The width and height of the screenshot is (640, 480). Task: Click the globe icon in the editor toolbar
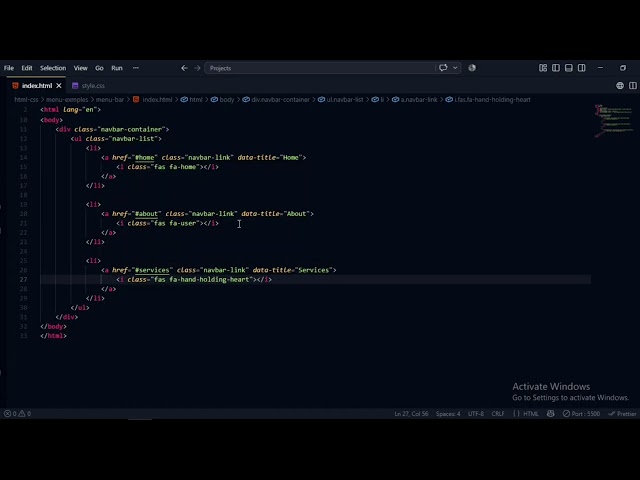tap(620, 85)
